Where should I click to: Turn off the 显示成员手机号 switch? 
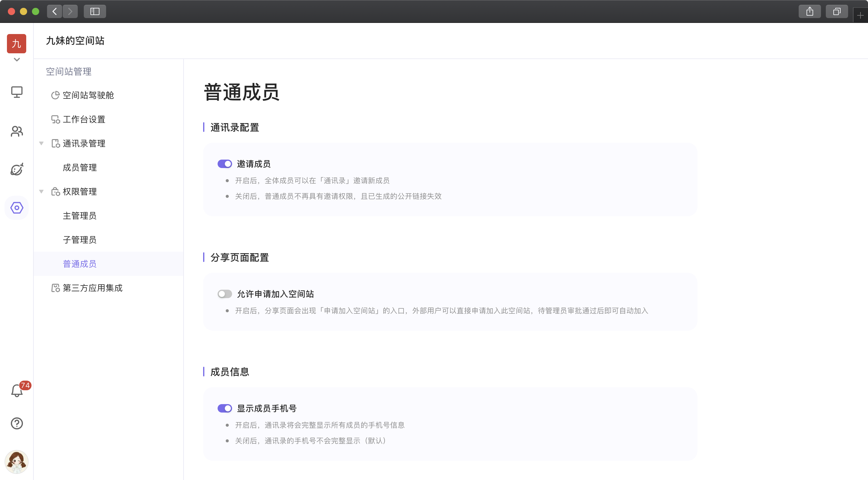pyautogui.click(x=225, y=408)
